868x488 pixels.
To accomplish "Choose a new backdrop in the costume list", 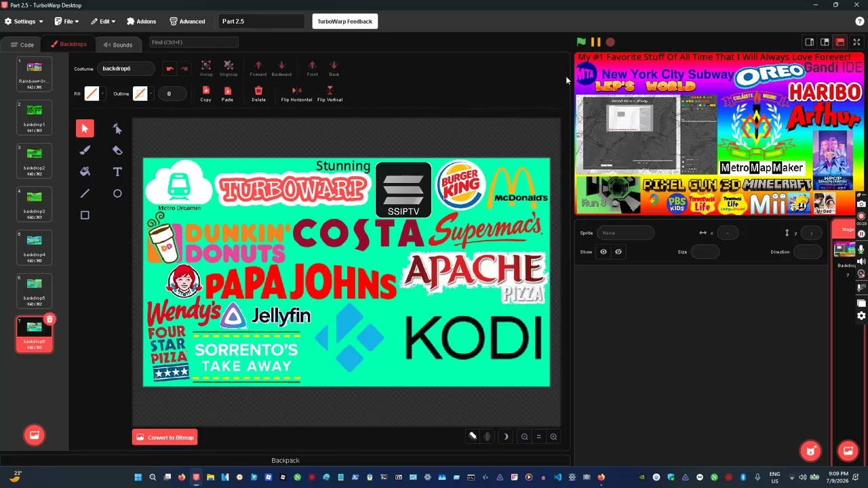I will [x=34, y=434].
